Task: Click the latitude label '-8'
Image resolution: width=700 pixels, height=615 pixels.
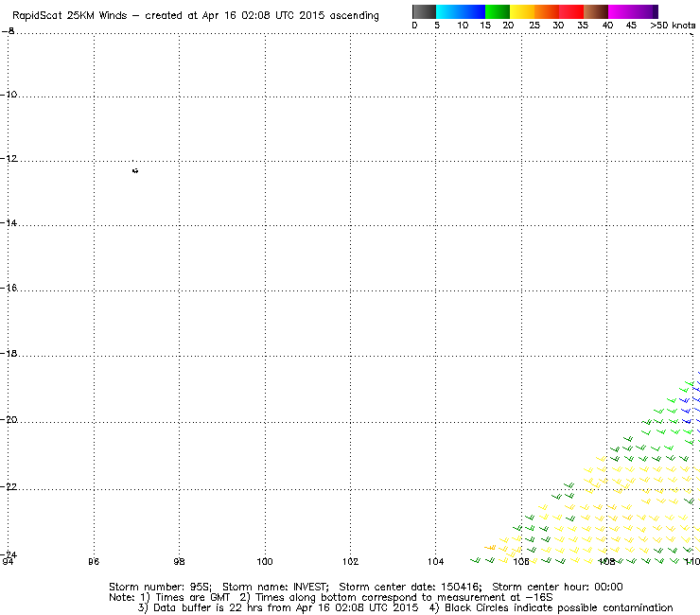Action: click(x=8, y=31)
